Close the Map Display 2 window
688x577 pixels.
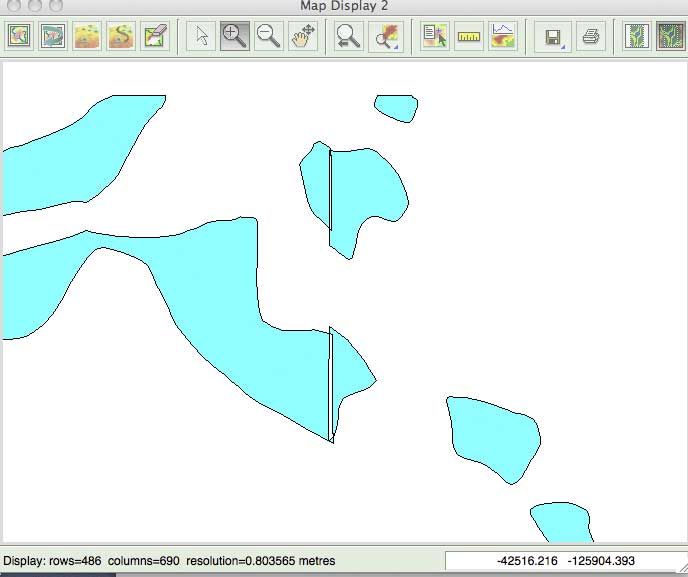14,5
